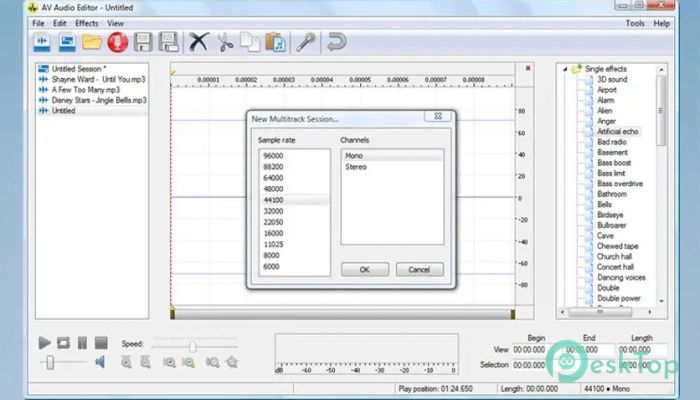
Task: Close the New Multitrack Session dialog
Action: [438, 116]
